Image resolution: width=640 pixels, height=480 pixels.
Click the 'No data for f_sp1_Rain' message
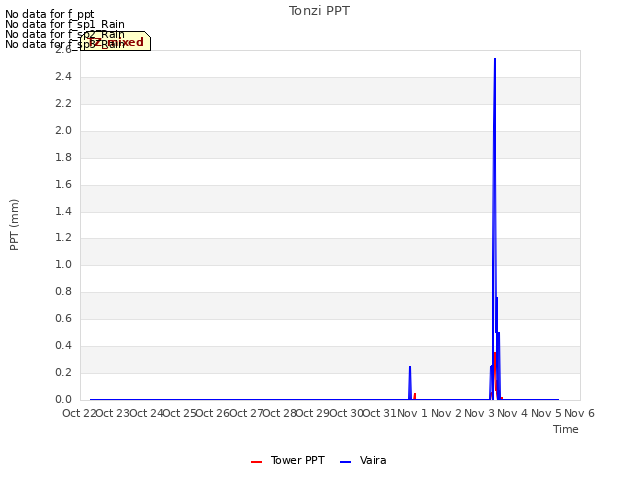65,24
